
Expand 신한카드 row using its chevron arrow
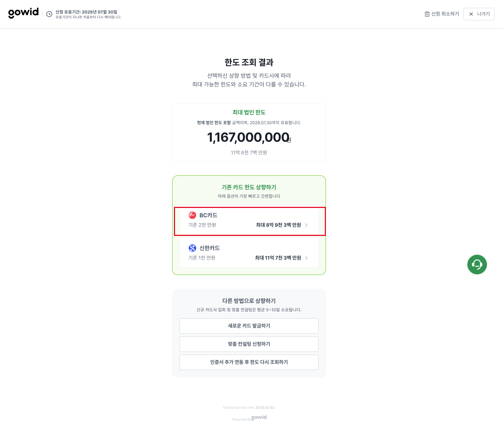(306, 258)
